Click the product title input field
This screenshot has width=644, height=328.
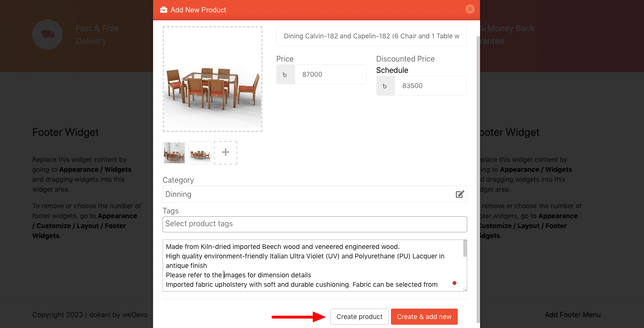[372, 36]
